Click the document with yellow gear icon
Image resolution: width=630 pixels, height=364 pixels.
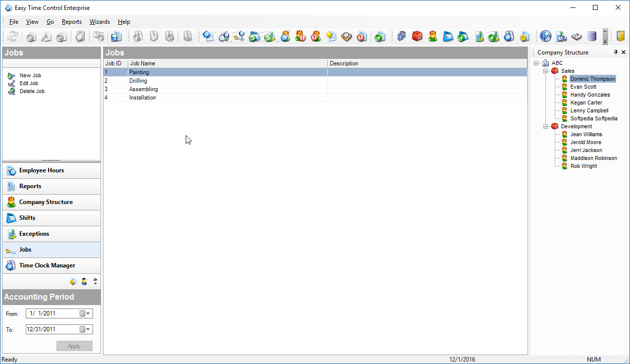click(525, 36)
